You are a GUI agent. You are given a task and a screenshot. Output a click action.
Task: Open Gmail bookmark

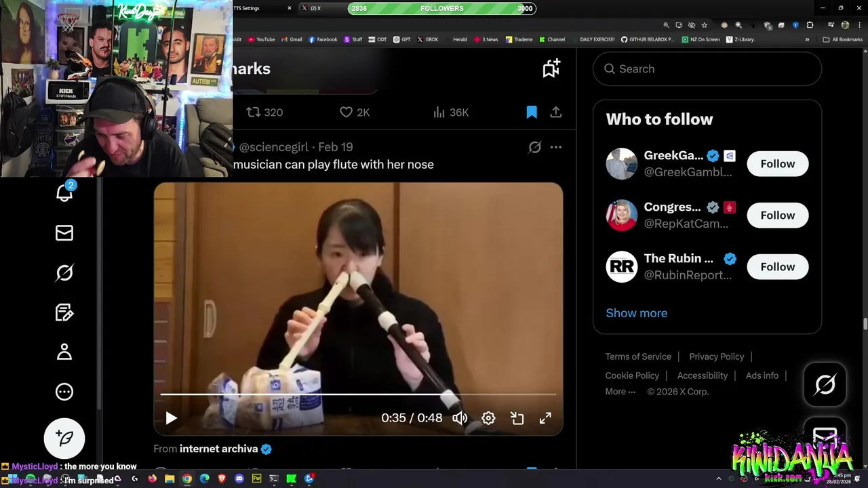click(x=292, y=39)
